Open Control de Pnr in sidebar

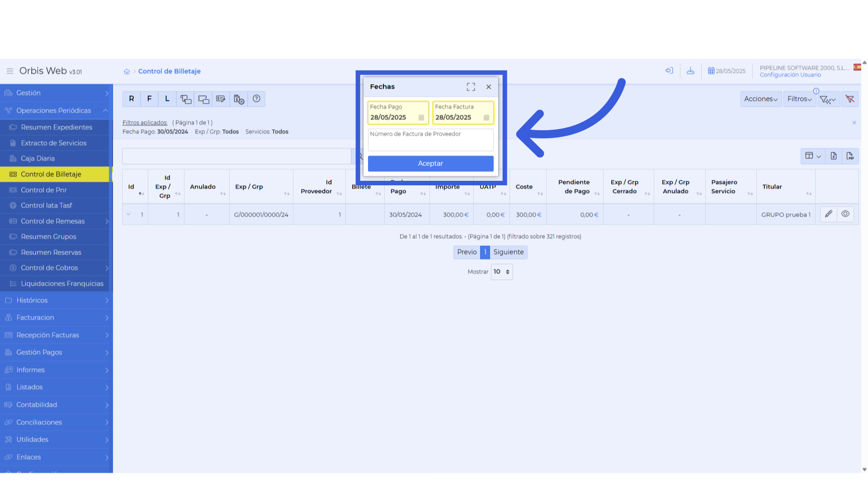pos(55,190)
